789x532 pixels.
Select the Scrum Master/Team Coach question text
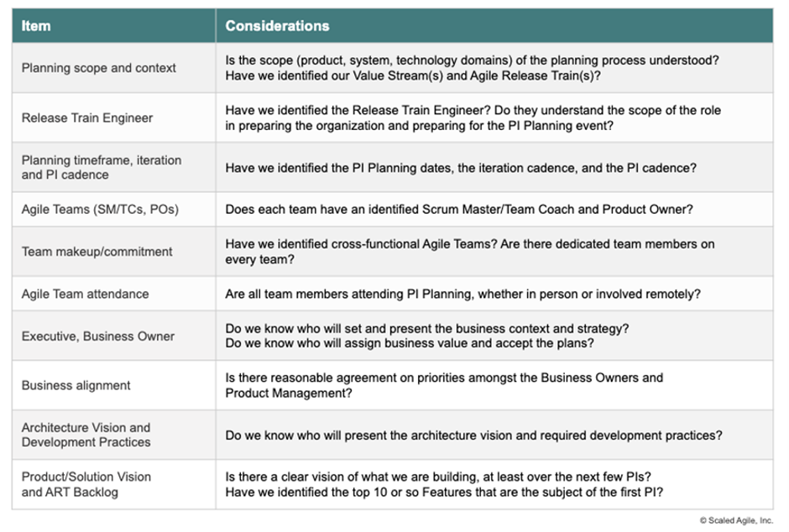pyautogui.click(x=458, y=210)
